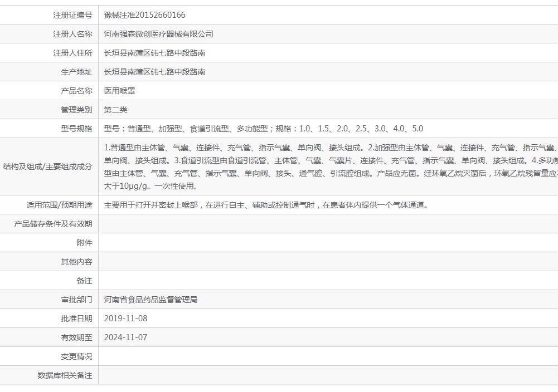Screen dimensions: 558x392
Task: Click the 型号规格 specification text
Action: 263,129
